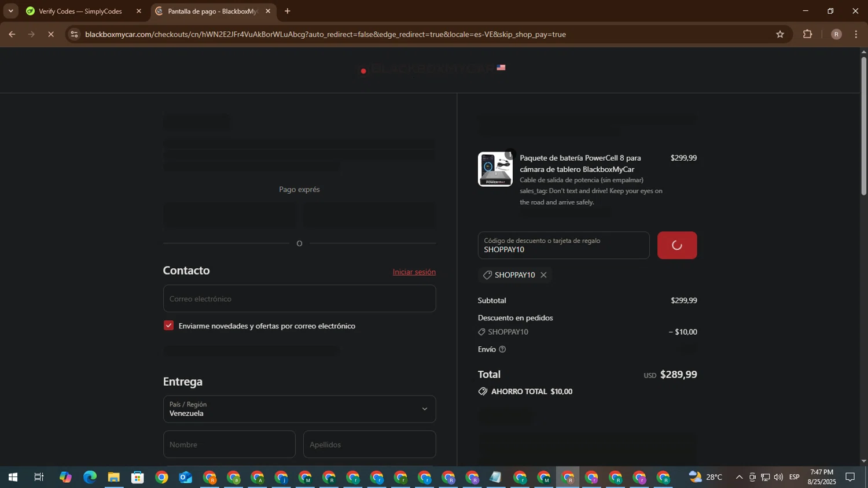Open network settings tray icon
868x488 pixels.
(x=765, y=477)
